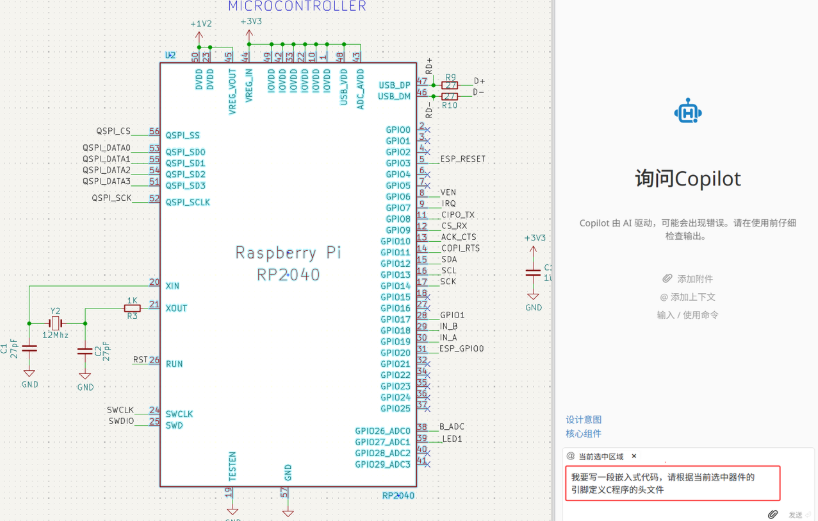Select the GND symbol beneath the TESTEN pin
818x521 pixels.
pos(233,513)
